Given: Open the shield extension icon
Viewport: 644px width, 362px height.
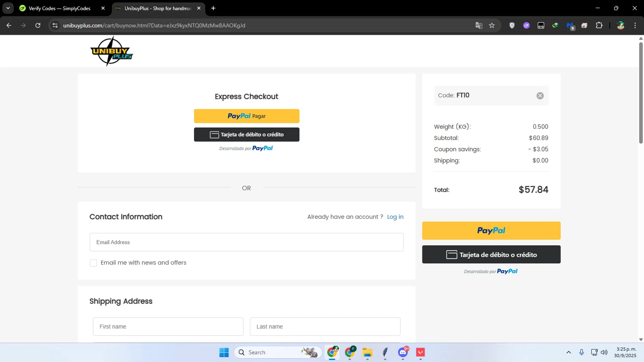Looking at the screenshot, I should pos(512,25).
